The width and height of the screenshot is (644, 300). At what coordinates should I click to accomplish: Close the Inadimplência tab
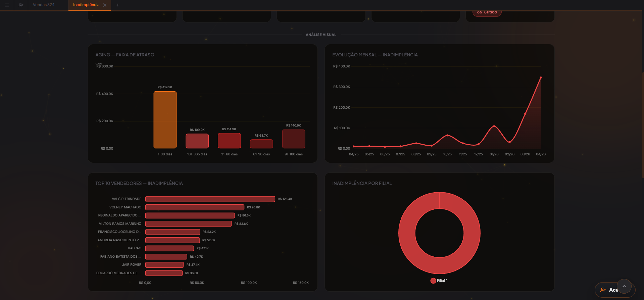(105, 5)
